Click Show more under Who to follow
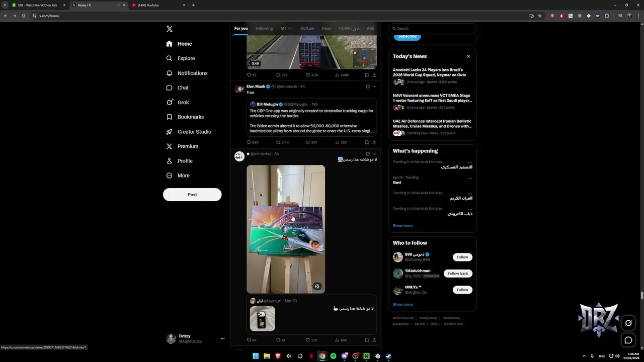This screenshot has height=362, width=644. (x=403, y=304)
